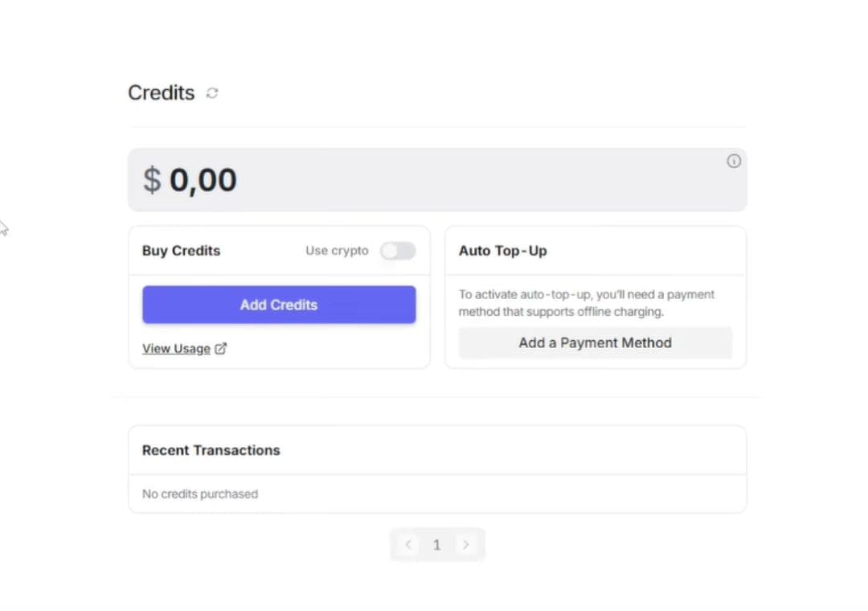Click the dollar sign in balance panel

click(x=152, y=180)
